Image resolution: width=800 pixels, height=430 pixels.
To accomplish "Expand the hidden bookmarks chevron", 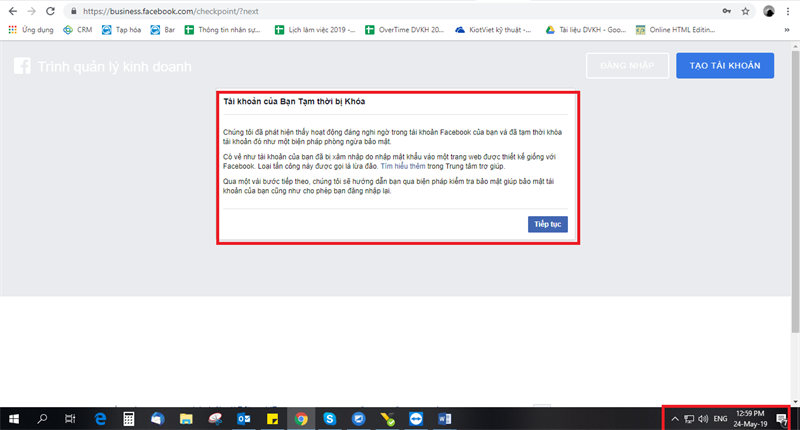I will click(787, 30).
